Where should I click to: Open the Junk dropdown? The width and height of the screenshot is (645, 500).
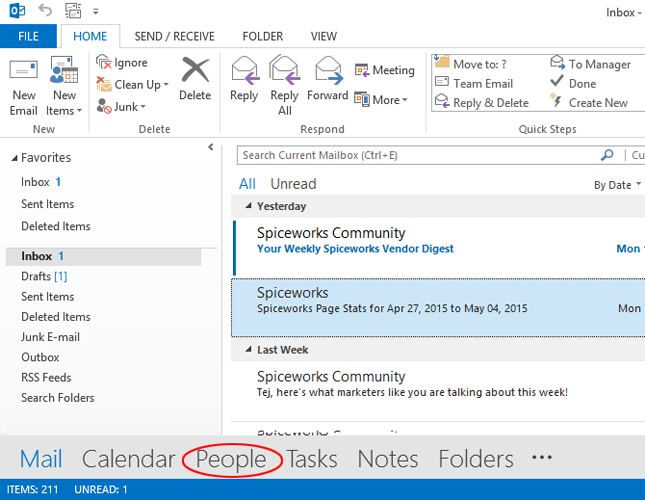pyautogui.click(x=121, y=106)
